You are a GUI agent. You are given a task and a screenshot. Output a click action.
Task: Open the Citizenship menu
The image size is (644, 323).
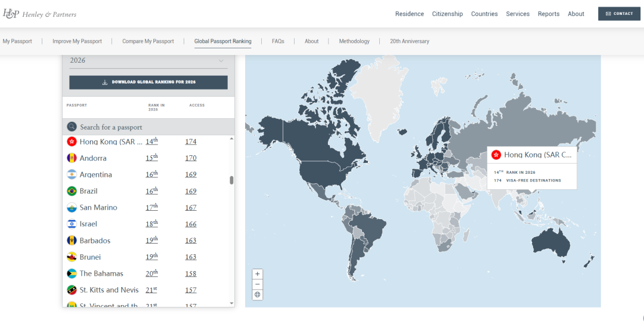(x=447, y=14)
